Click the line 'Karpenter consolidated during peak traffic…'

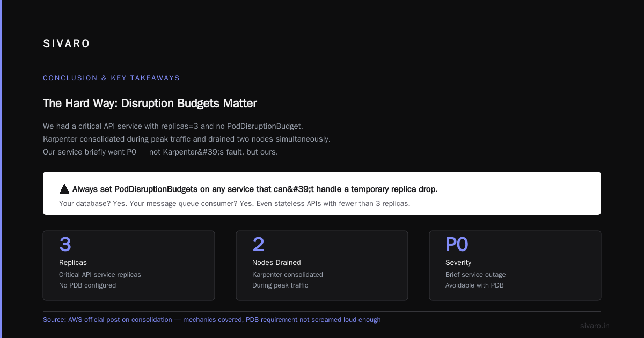pos(187,139)
